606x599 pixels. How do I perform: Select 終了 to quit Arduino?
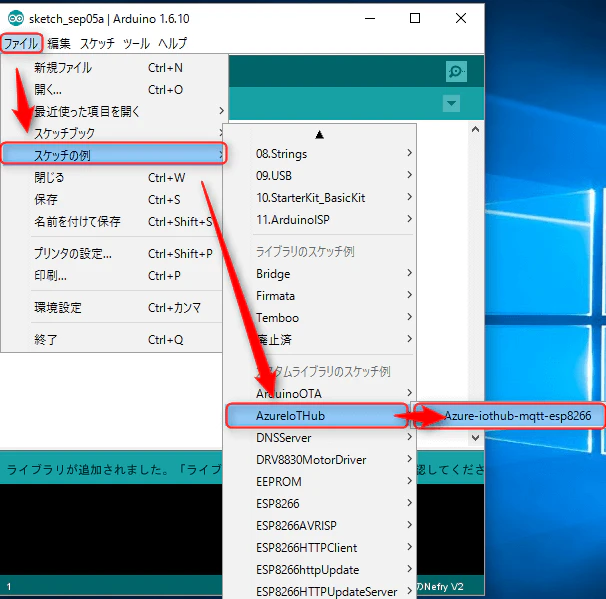[x=114, y=340]
